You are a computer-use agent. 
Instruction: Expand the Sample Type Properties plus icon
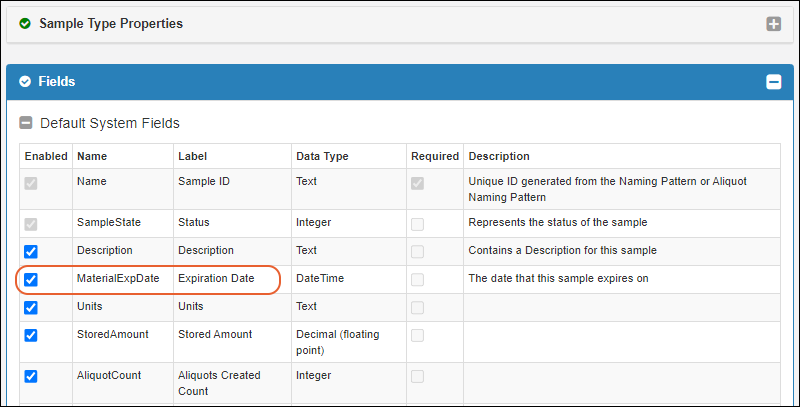(x=773, y=24)
